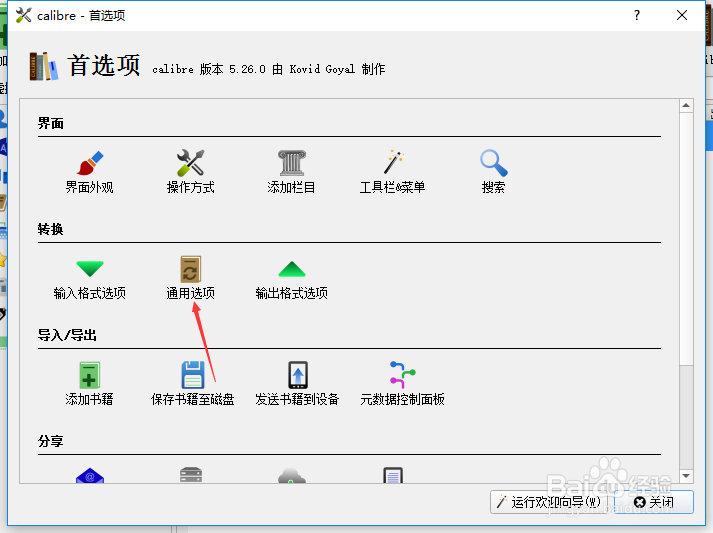
Task: Click 运行欢迎向导(W) button
Action: (x=549, y=502)
